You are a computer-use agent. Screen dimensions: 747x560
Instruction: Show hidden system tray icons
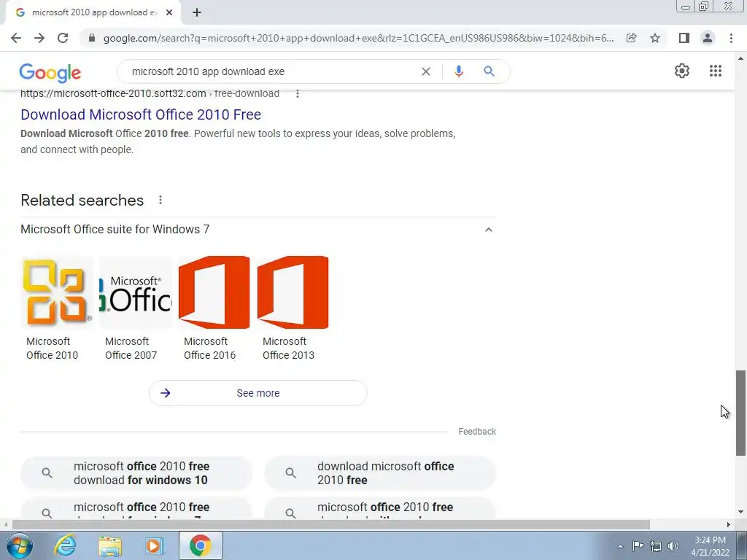[x=620, y=546]
